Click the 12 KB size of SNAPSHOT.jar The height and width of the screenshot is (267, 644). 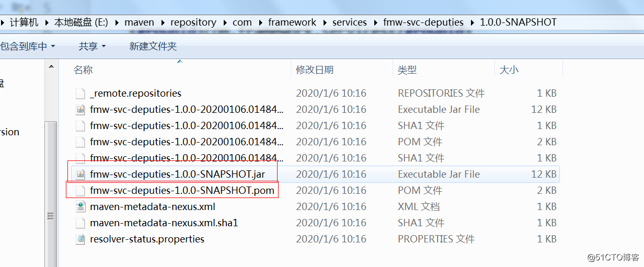(x=544, y=175)
